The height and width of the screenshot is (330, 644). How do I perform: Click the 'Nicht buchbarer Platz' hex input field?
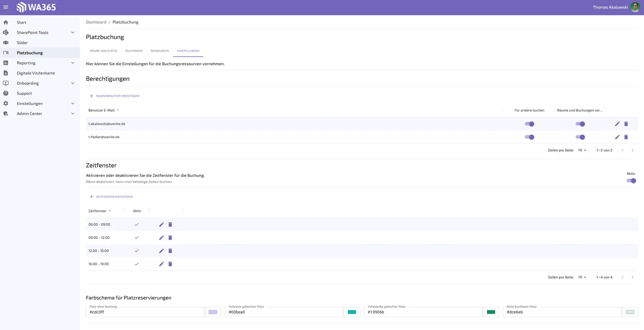[x=563, y=312]
